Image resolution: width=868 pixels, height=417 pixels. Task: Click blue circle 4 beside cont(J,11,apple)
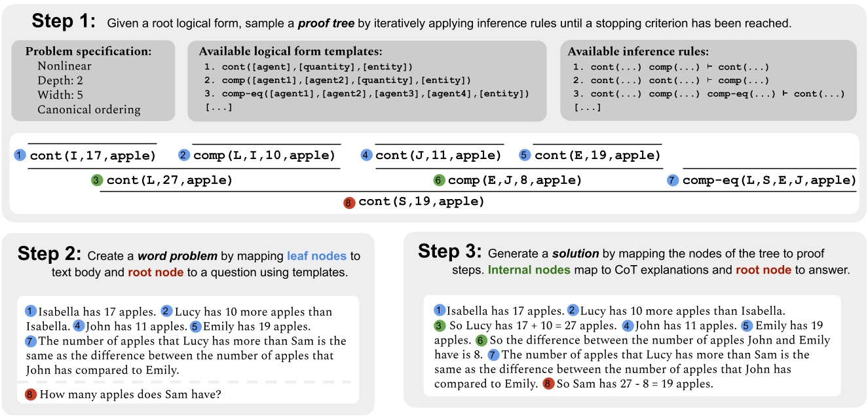[366, 155]
